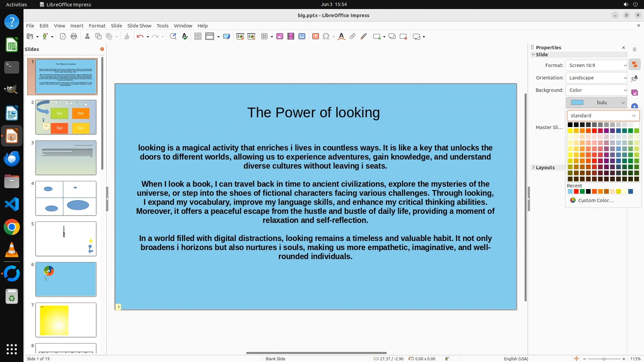644x362 pixels.
Task: Open the Slide Show menu
Action: (139, 26)
